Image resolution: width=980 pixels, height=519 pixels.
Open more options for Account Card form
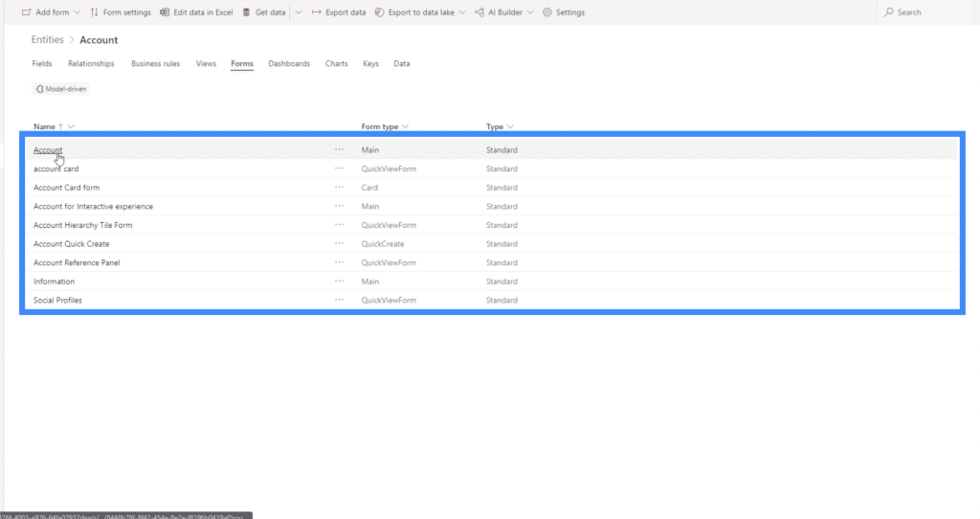(x=340, y=187)
